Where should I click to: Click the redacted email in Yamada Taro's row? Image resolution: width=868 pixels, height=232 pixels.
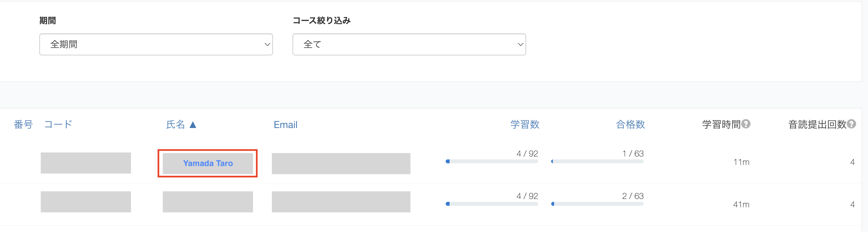tap(341, 164)
